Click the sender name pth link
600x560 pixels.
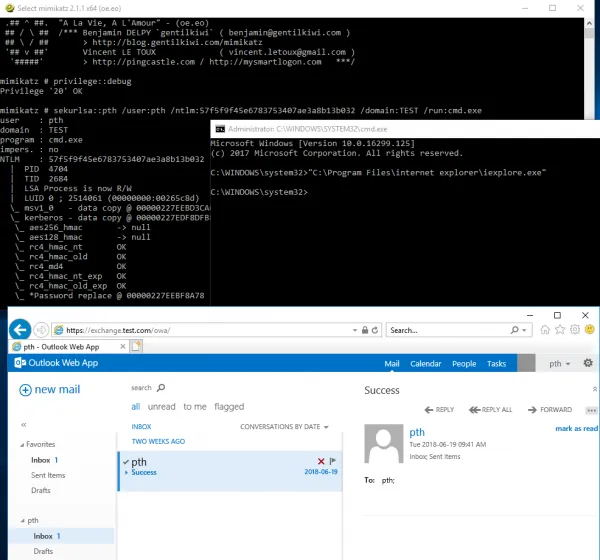click(417, 432)
